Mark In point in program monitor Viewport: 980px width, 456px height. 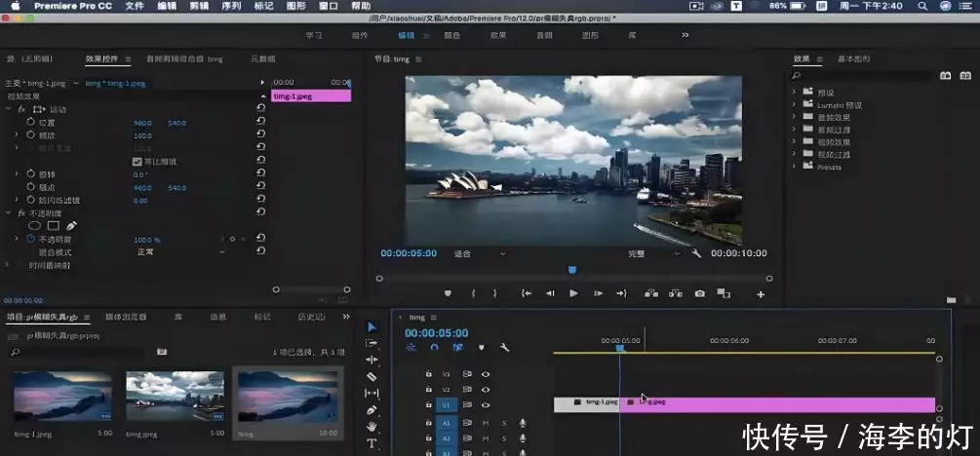pos(473,293)
